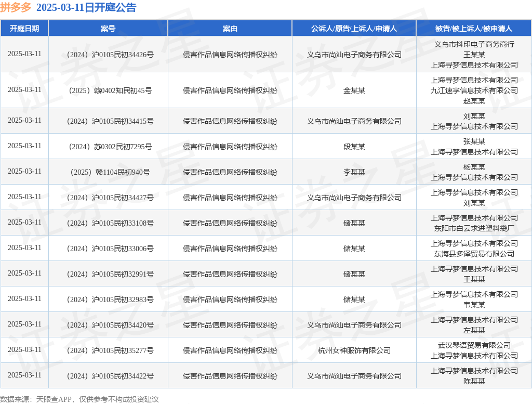
Task: Click defendant 义乌市抖印电子商务商行
Action: pos(474,44)
